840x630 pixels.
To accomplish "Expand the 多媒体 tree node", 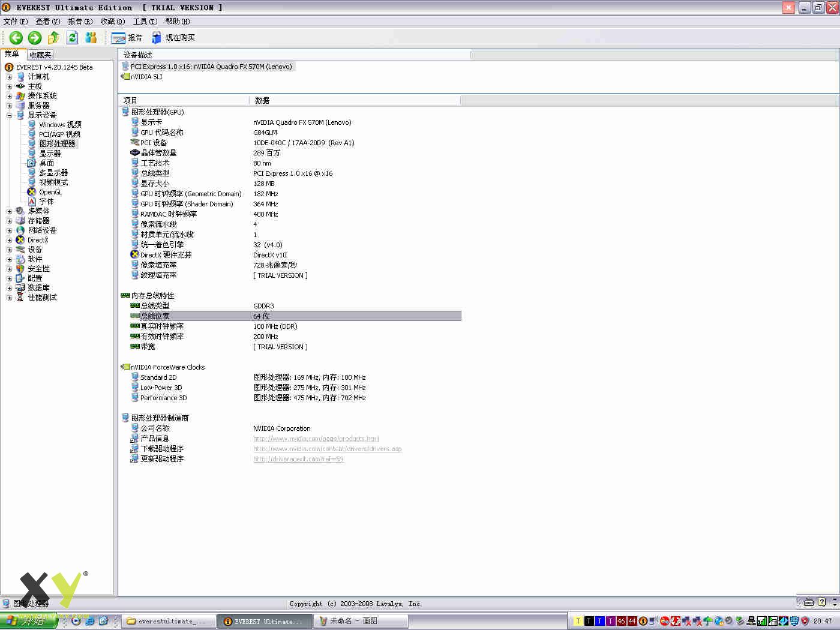I will [x=9, y=211].
